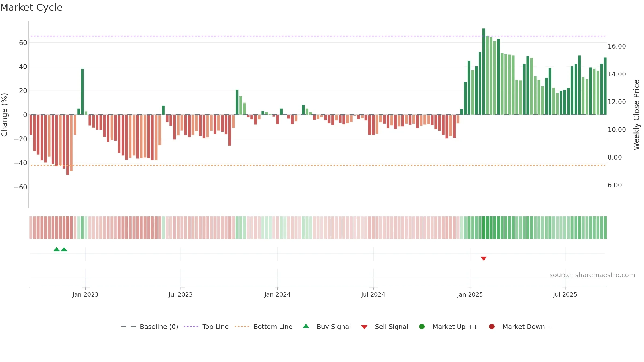Toggle the Market Down -- legend label
Viewport: 644px width, 362px height.
coord(527,327)
